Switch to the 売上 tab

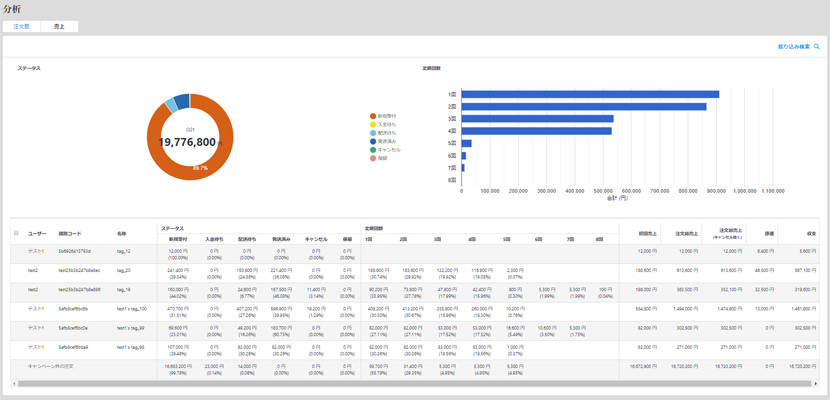59,26
